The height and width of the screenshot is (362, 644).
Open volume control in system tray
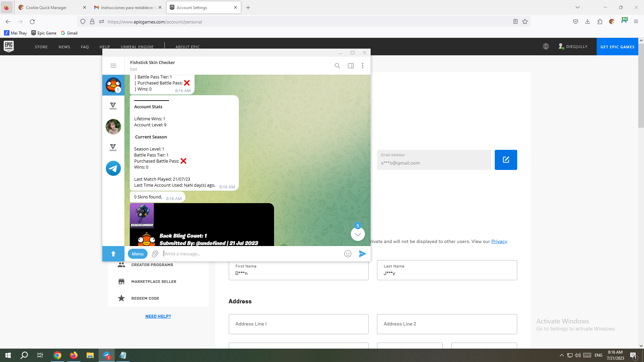pyautogui.click(x=578, y=355)
